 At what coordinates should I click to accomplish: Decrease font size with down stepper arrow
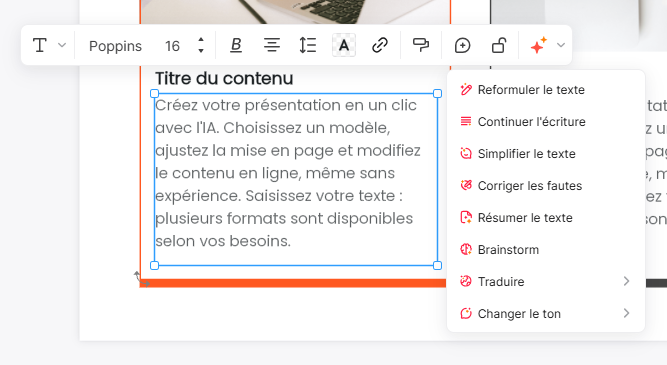pyautogui.click(x=201, y=51)
